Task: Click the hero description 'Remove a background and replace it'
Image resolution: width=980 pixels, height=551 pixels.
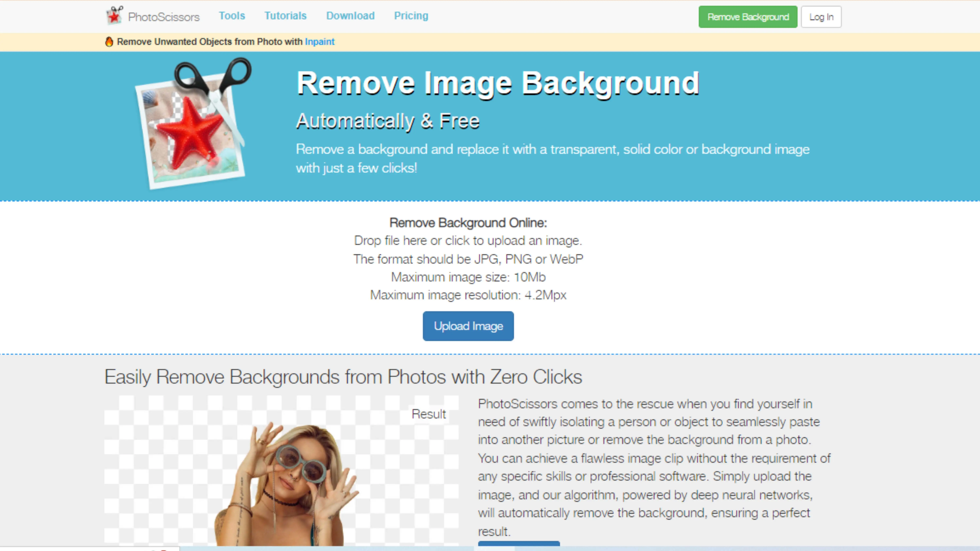Action: [553, 159]
